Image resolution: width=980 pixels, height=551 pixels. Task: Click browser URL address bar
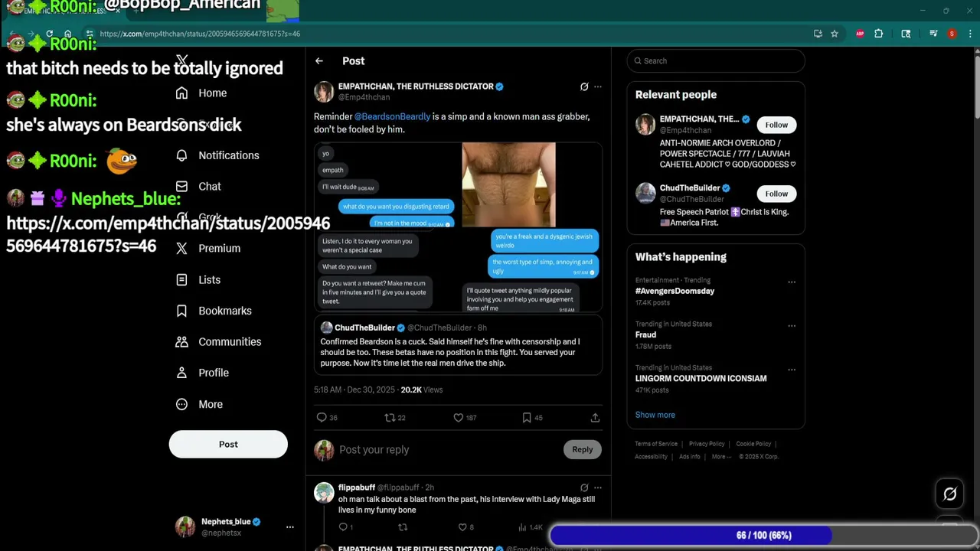click(452, 34)
